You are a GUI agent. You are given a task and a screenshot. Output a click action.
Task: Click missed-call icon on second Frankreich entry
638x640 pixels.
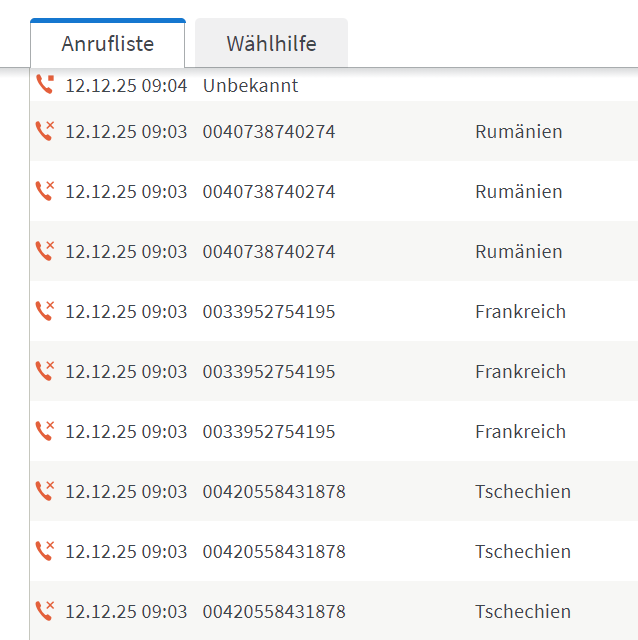pyautogui.click(x=44, y=371)
